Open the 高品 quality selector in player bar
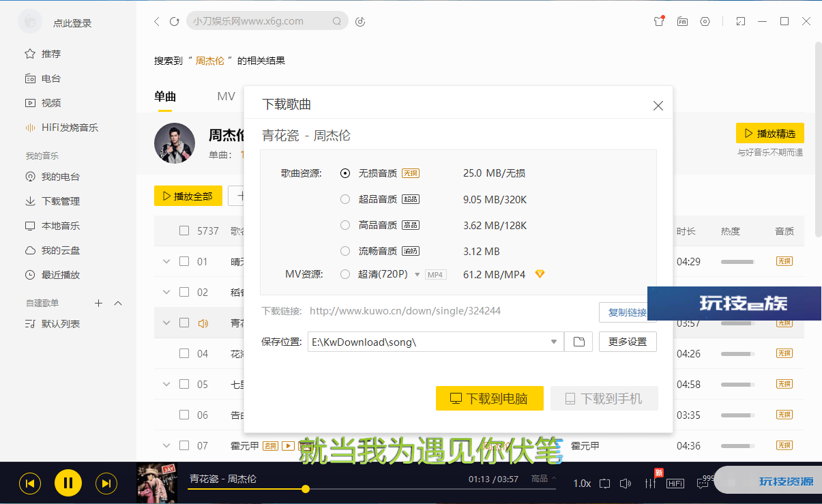 click(x=544, y=478)
